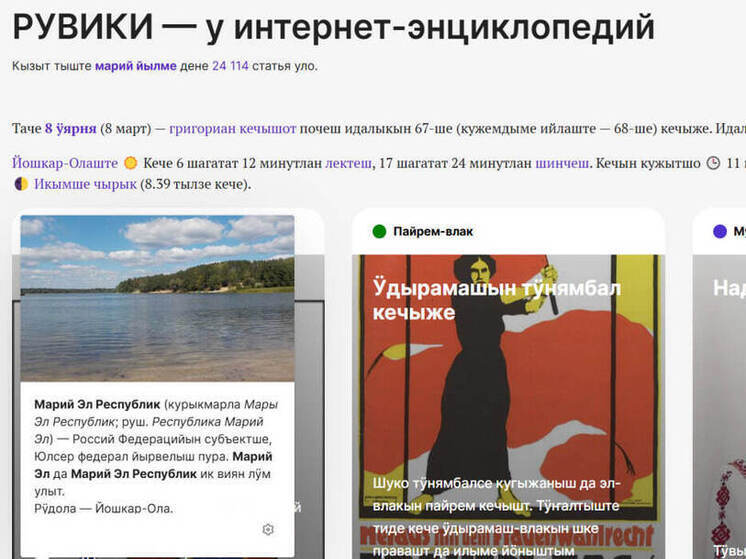Select the Пайрем-влак card header
This screenshot has height=559, width=746.
coord(508,232)
